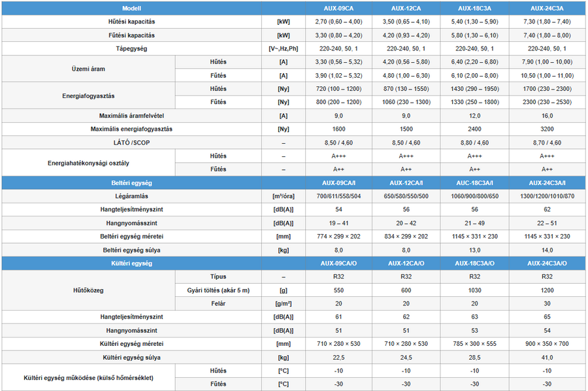Click the 19 – 41 sound pressure value

tap(338, 223)
